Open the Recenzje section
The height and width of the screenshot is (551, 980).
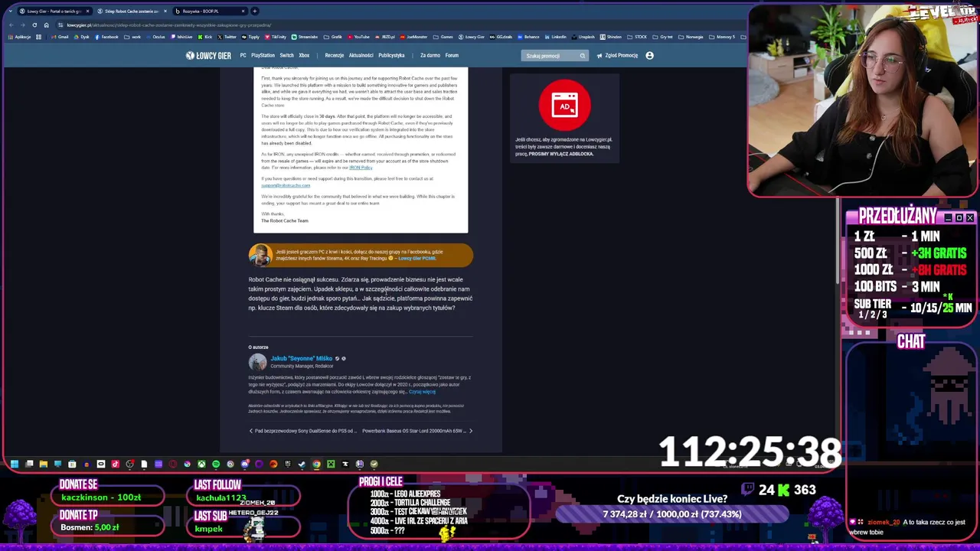[335, 55]
